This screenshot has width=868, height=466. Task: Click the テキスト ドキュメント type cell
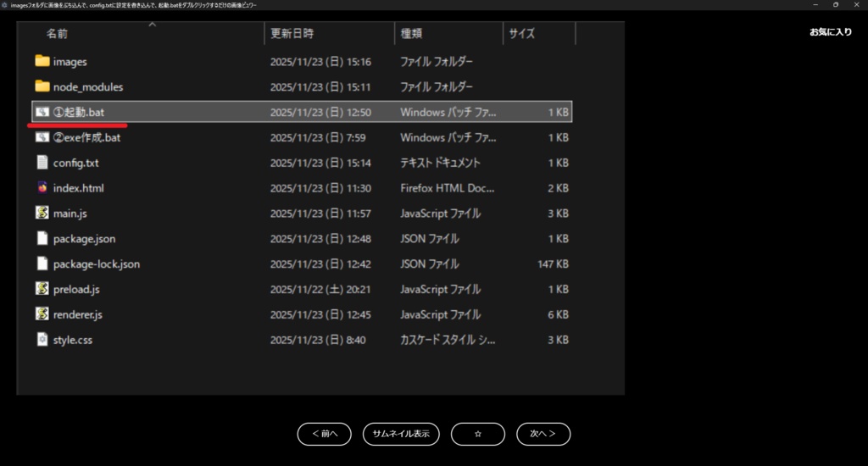coord(440,163)
